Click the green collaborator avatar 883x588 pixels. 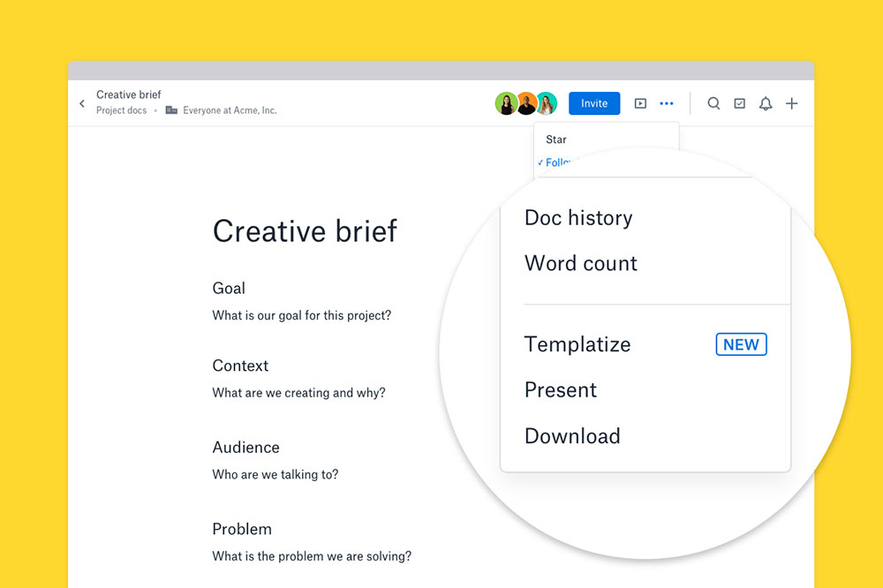[x=506, y=103]
